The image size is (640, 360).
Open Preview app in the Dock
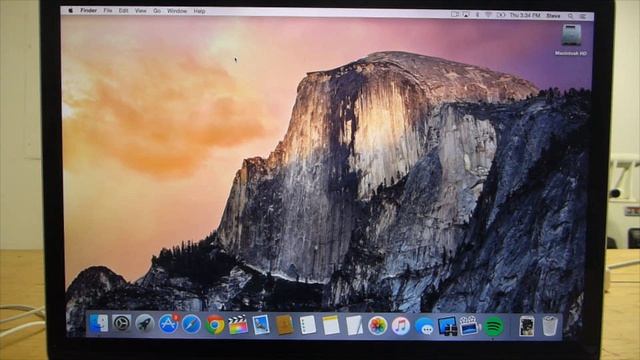pos(261,325)
